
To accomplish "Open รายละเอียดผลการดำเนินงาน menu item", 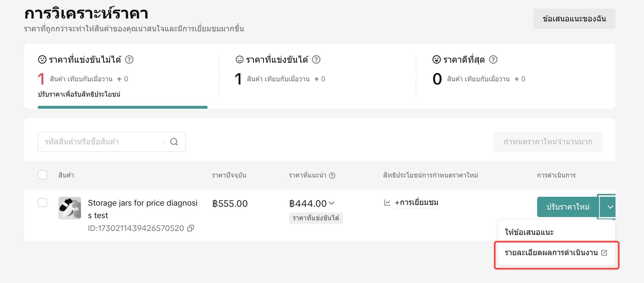I will [551, 253].
